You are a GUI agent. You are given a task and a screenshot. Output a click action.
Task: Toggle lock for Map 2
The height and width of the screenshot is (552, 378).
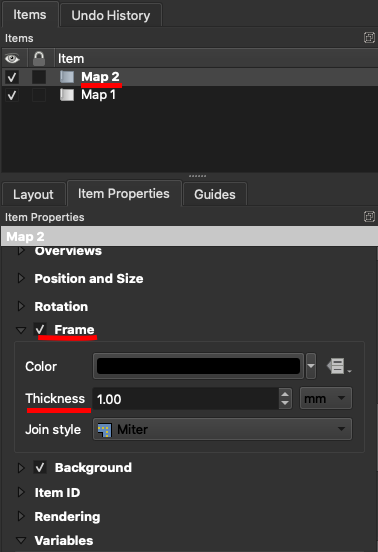(39, 77)
